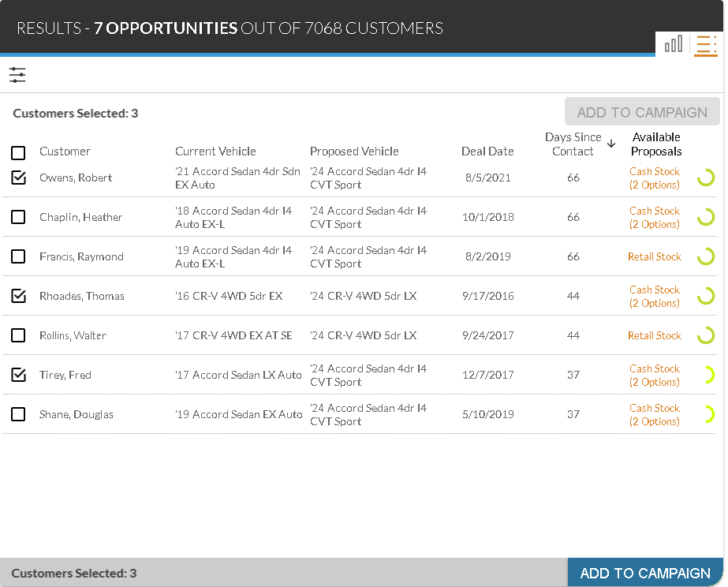Screen dimensions: 728x587
Task: Switch to bar chart view icon
Action: click(x=674, y=44)
